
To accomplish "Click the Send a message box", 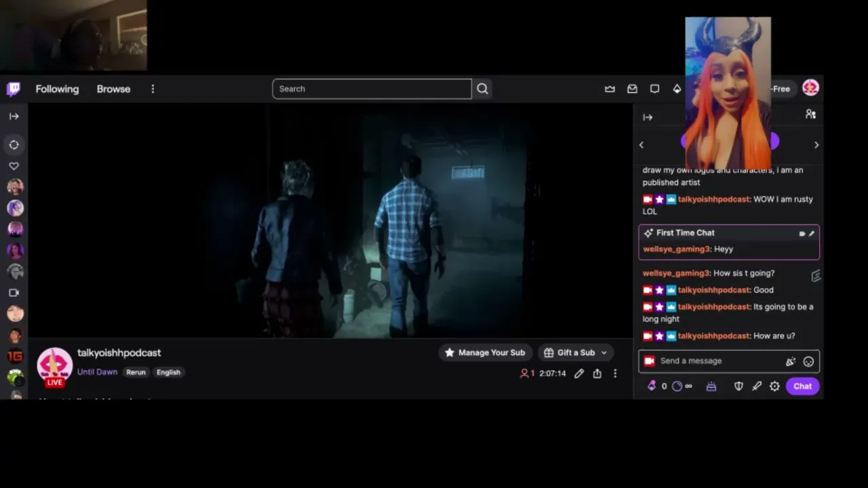I will [x=729, y=361].
